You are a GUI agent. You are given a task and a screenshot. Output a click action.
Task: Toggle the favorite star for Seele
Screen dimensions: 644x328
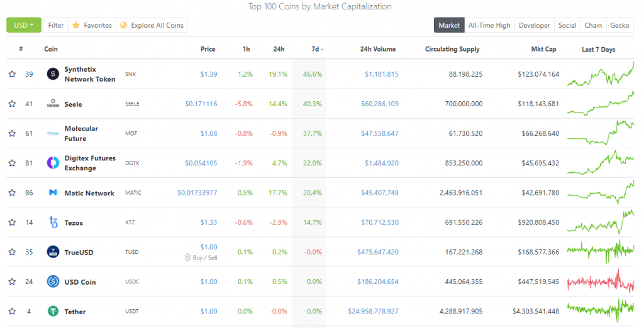[x=12, y=104]
